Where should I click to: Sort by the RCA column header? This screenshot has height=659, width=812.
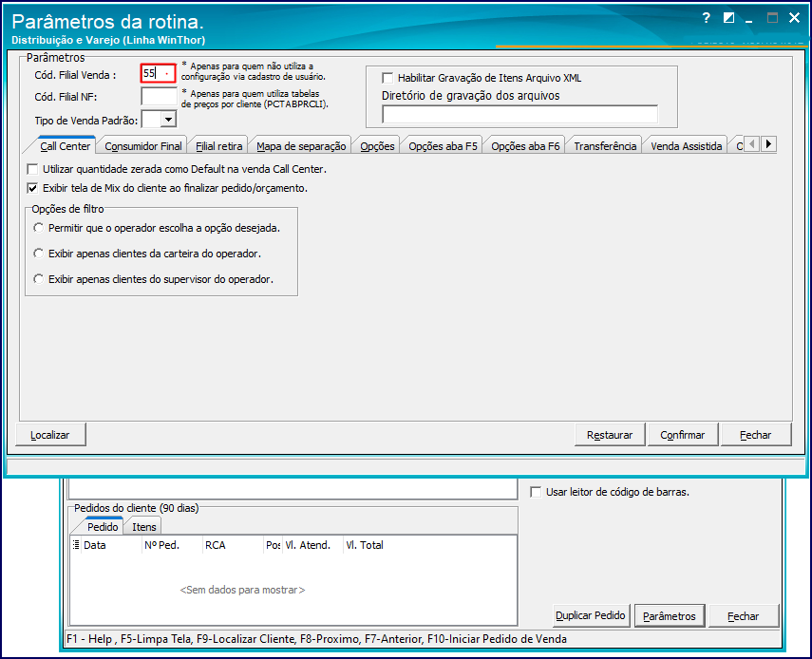233,545
